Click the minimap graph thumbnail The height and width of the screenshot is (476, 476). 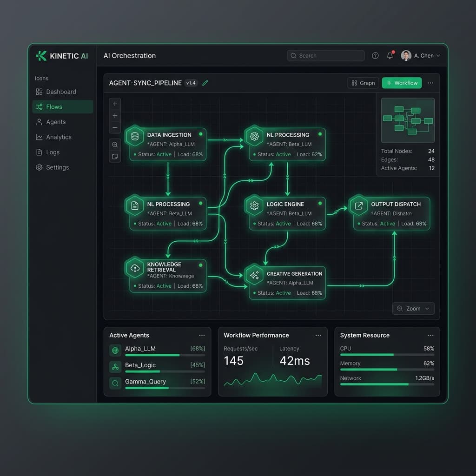(408, 120)
